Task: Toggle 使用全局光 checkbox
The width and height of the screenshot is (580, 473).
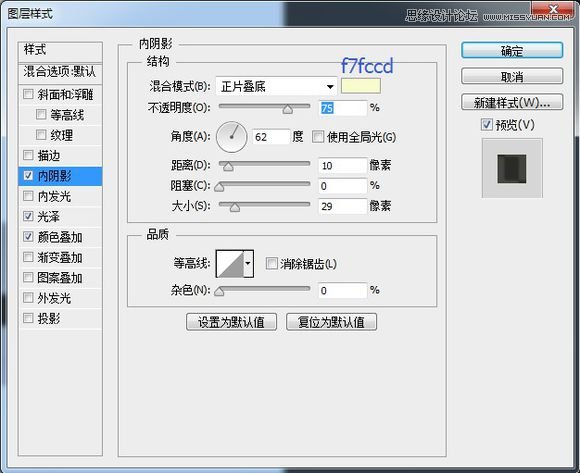Action: click(x=318, y=137)
